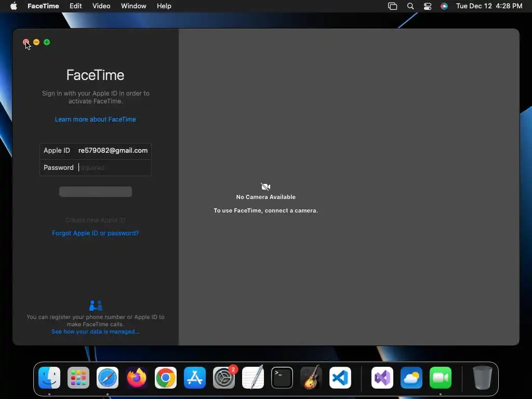Click the grayed sign-in button
This screenshot has height=399, width=532.
(96, 192)
